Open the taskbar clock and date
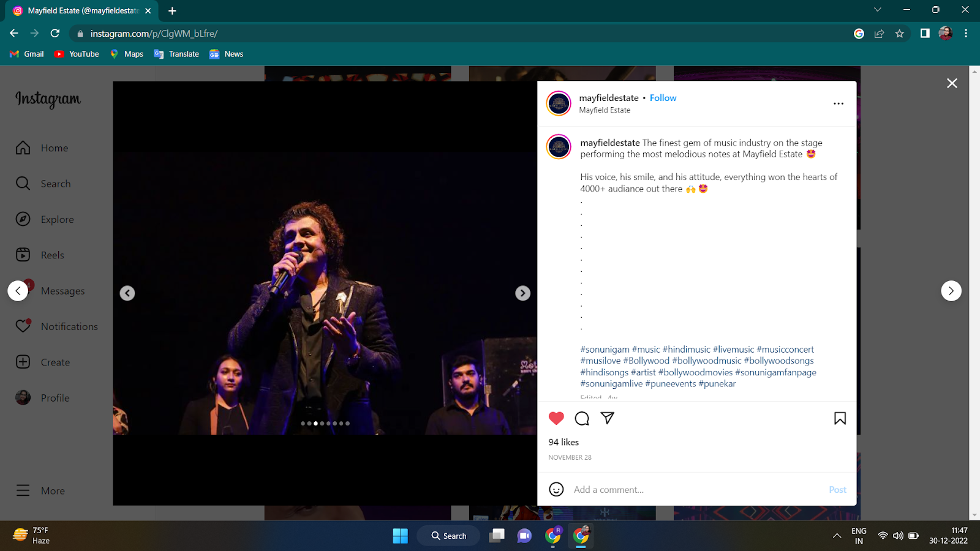 (x=948, y=536)
